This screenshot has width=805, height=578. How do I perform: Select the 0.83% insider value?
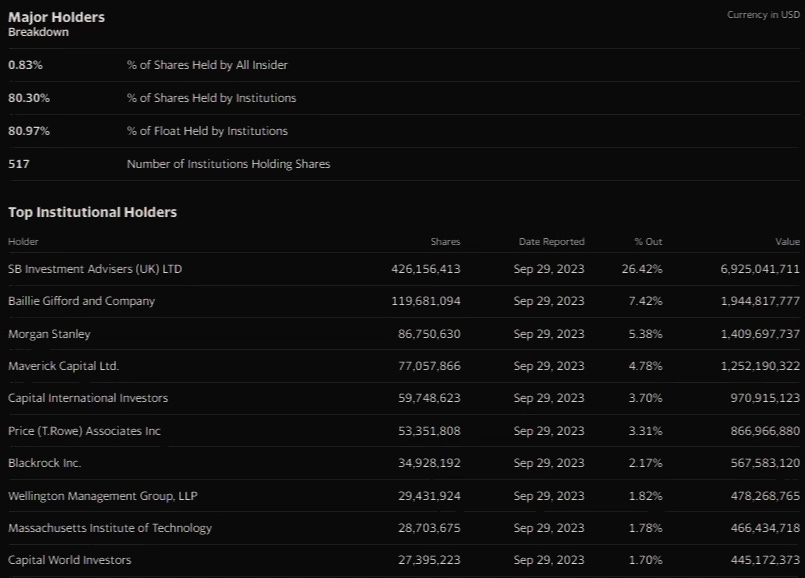(25, 65)
